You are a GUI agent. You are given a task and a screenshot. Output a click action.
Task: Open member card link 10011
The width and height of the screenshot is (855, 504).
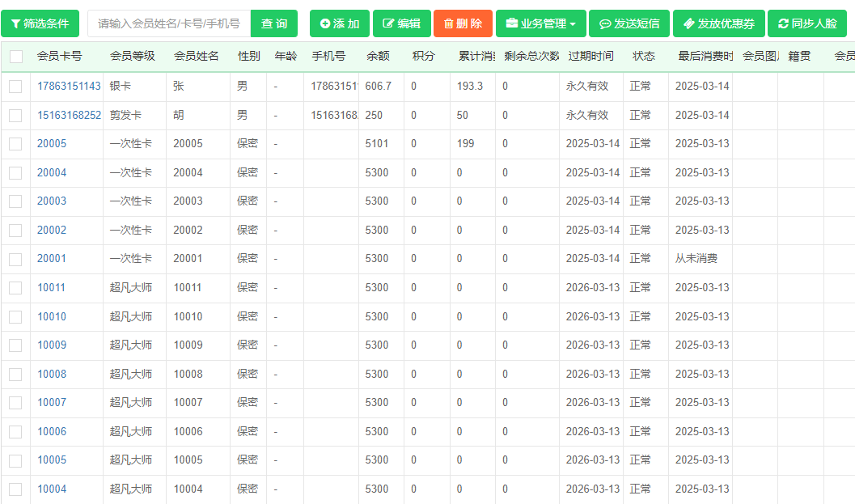click(52, 287)
